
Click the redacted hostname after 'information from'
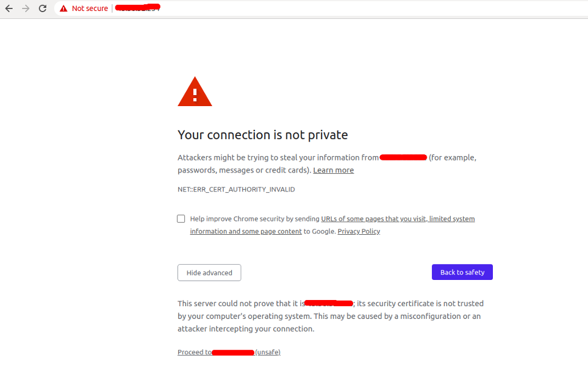403,157
